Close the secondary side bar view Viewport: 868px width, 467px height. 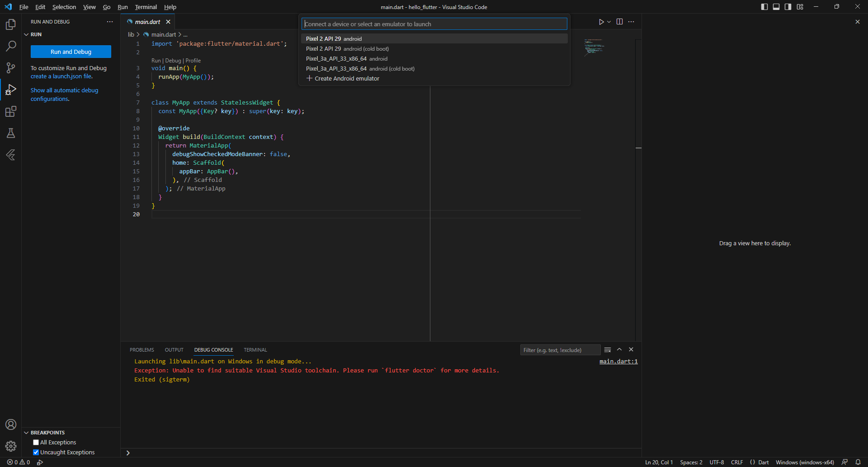(x=858, y=22)
